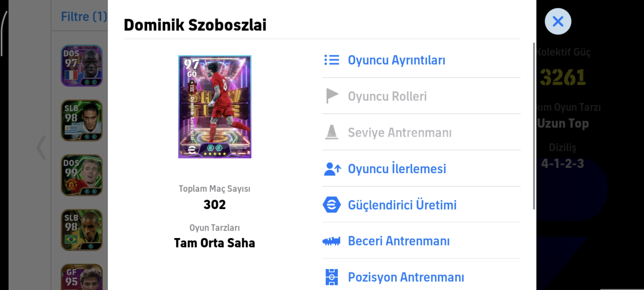Open Güçlendirici Üretimi option
The height and width of the screenshot is (290, 644).
tap(402, 205)
